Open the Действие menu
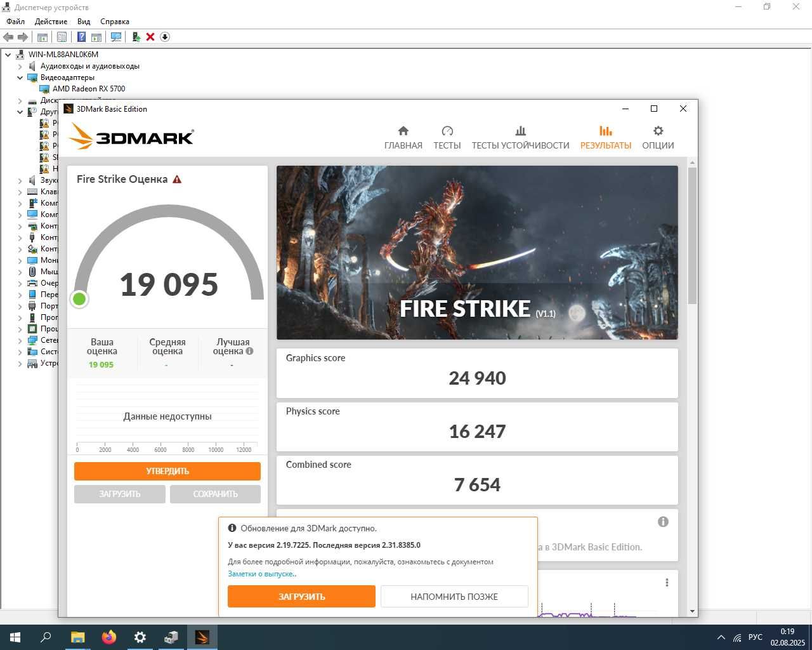 51,22
